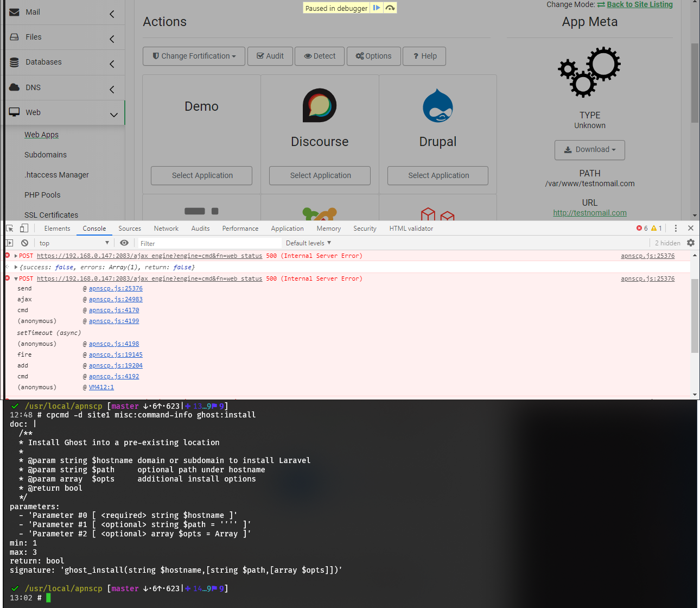Click the gears icon under App Meta
Screen dimensions: 700x608
point(589,72)
